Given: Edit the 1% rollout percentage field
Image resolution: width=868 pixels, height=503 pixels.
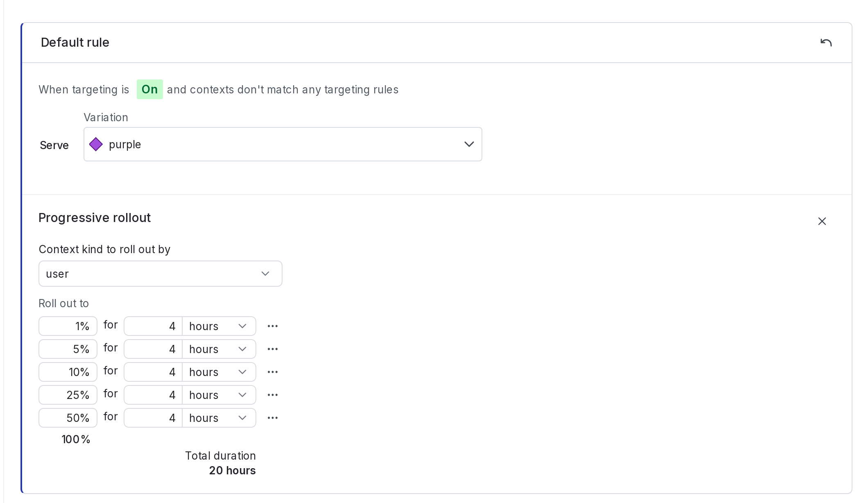Looking at the screenshot, I should (68, 326).
